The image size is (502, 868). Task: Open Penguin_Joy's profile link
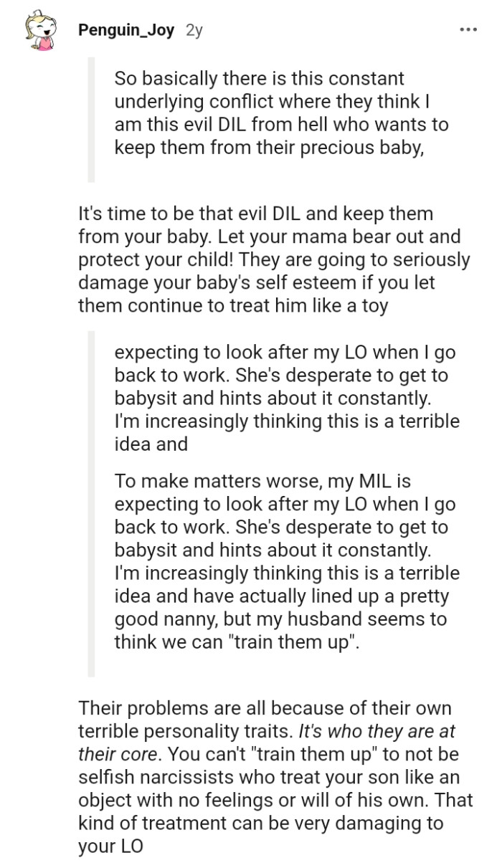coord(128,29)
